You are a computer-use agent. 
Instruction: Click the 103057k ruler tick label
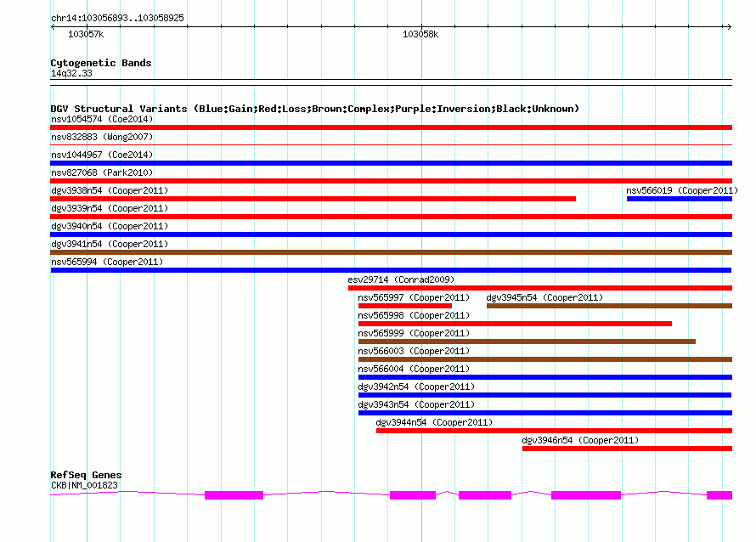(86, 34)
